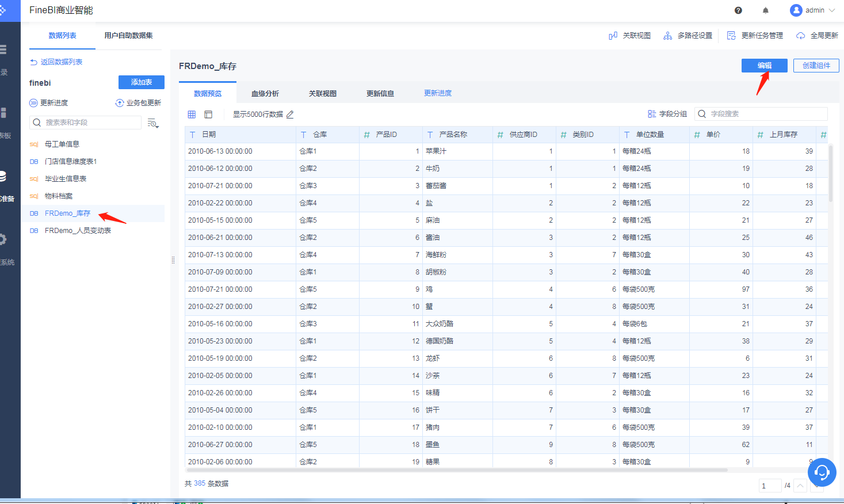Switch to 用户自助数据集 tab
Screen dimensions: 844x504
pyautogui.click(x=128, y=36)
